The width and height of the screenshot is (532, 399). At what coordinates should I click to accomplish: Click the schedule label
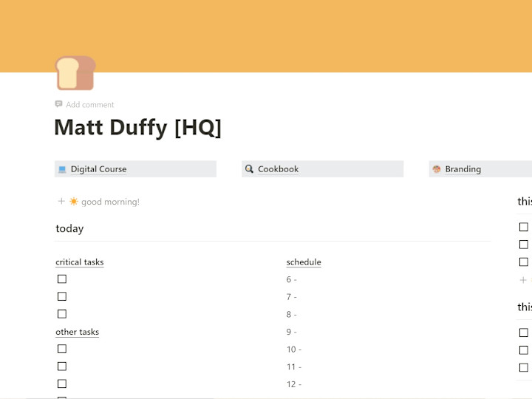304,262
